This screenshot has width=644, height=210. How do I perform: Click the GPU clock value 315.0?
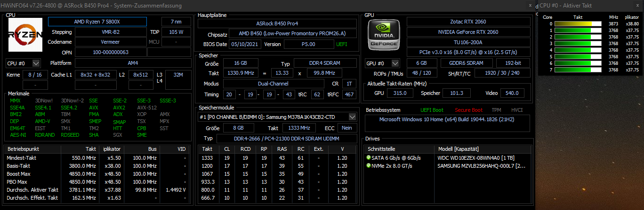pos(400,93)
